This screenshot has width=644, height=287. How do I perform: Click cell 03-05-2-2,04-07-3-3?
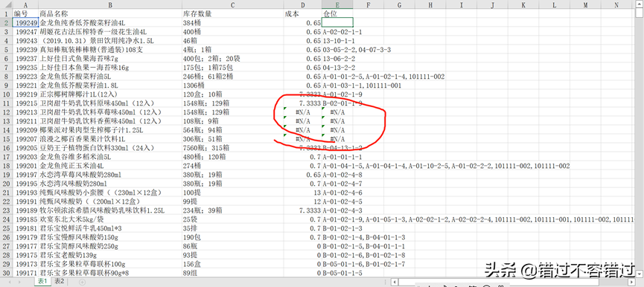(x=357, y=50)
